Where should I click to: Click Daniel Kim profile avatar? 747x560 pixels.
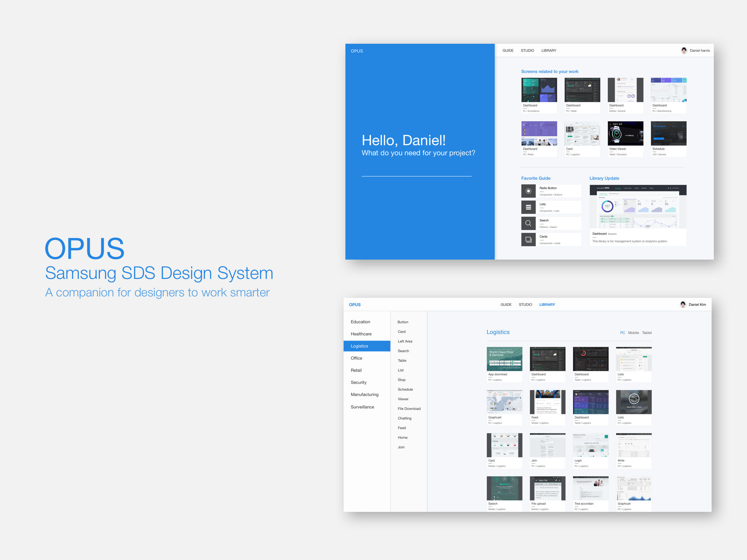683,304
